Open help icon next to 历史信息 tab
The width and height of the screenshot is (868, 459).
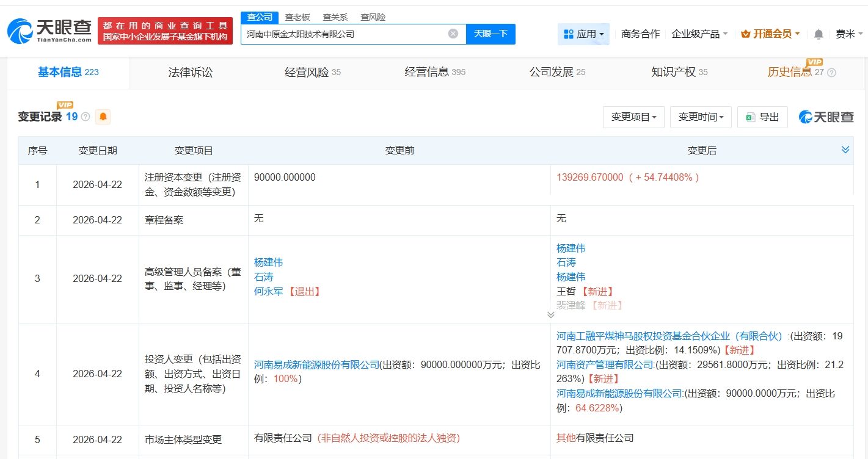pos(831,73)
